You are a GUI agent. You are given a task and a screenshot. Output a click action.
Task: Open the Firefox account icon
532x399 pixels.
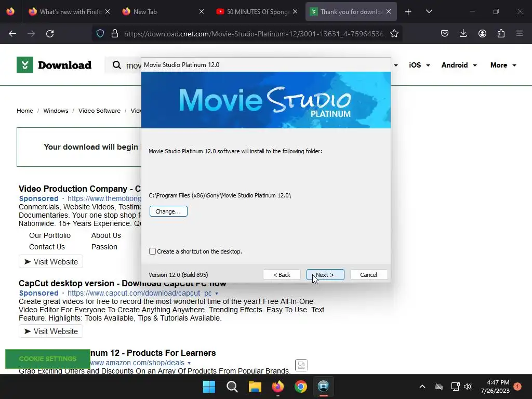pyautogui.click(x=482, y=34)
